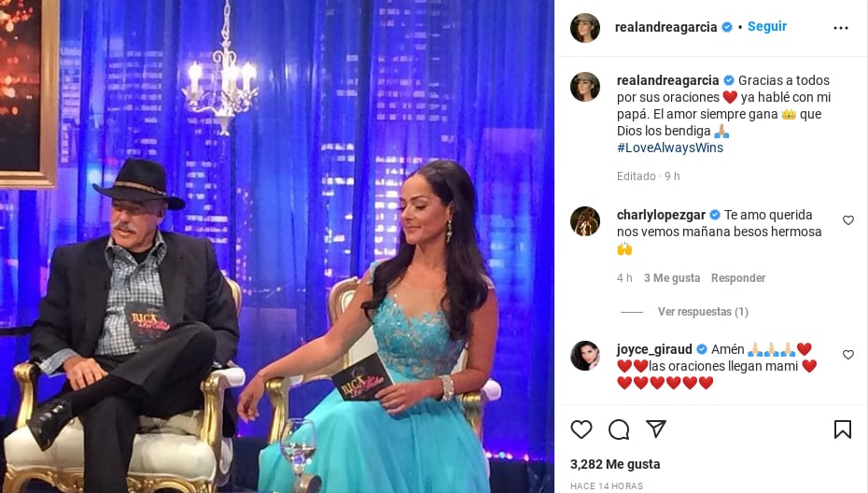Open the three-dot more options menu
868x493 pixels.
tap(840, 28)
